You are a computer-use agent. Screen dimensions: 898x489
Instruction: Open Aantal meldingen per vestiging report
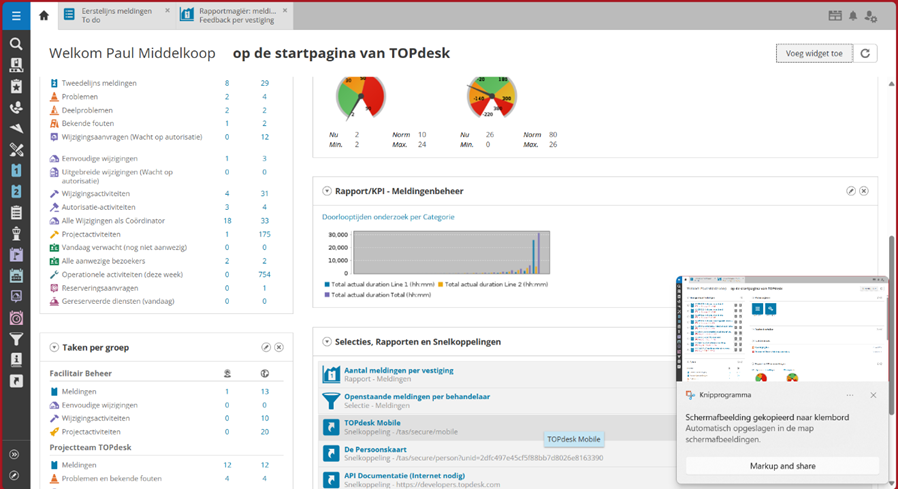point(398,370)
